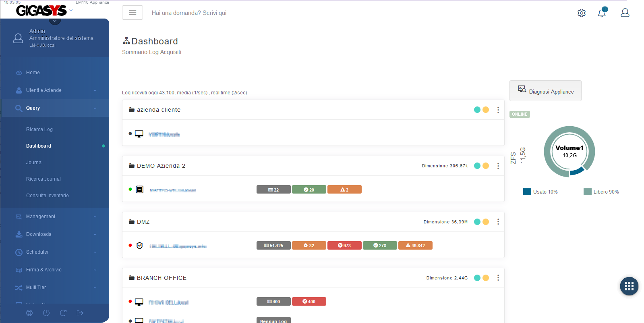Open kebab menu of BRANCH OFFICE card
Screen dimensions: 644x323
[x=498, y=278]
